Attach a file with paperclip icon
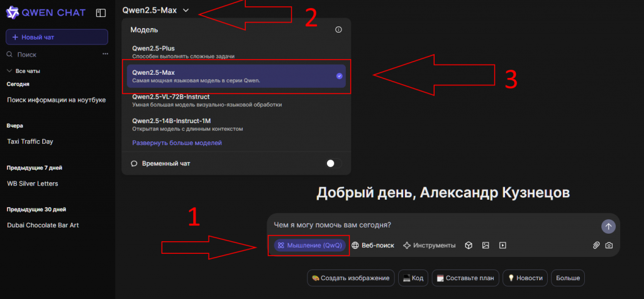644x299 pixels. tap(596, 245)
